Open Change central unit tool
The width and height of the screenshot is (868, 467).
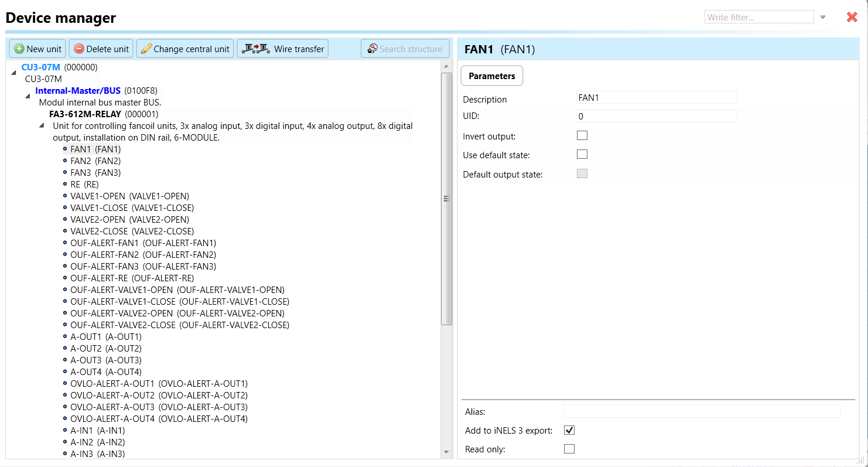click(x=185, y=49)
